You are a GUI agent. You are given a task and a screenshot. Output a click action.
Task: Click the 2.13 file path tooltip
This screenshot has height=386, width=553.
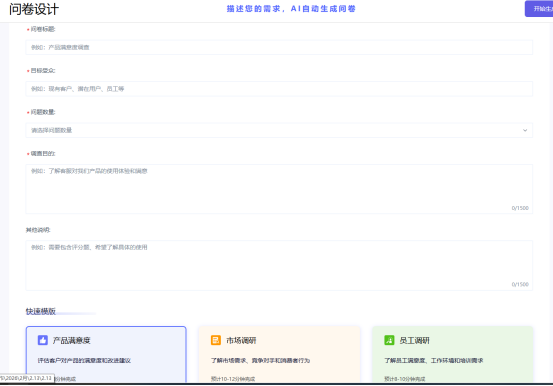(x=27, y=378)
